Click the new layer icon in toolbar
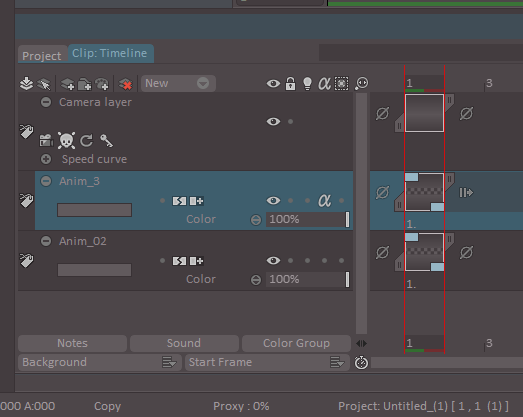The height and width of the screenshot is (417, 523). click(x=67, y=84)
